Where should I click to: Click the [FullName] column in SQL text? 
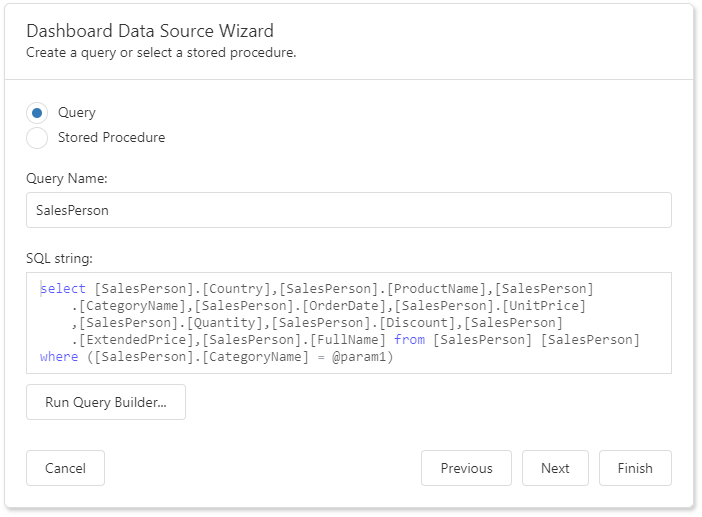coord(349,340)
